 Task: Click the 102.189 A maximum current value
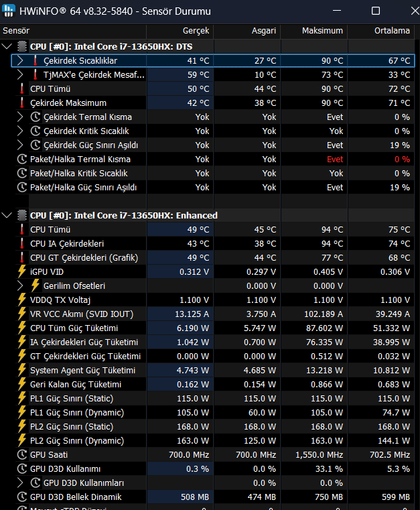tap(324, 314)
